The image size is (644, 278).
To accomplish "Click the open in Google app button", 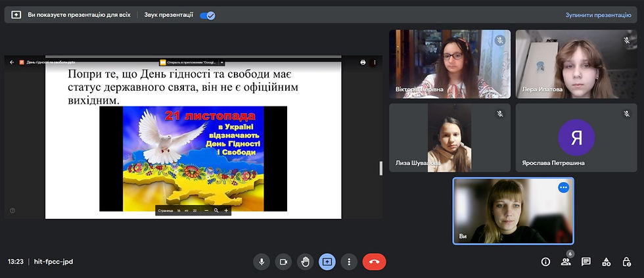I will (x=189, y=62).
